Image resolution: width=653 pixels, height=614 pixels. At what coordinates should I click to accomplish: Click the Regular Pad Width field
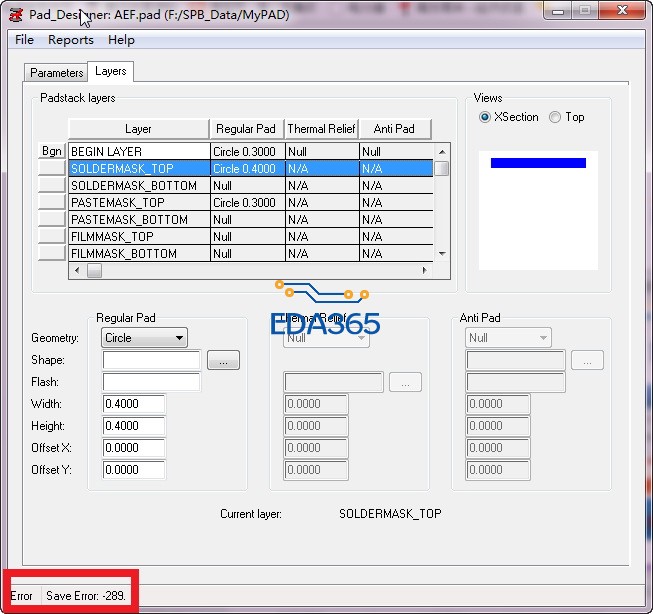[134, 404]
